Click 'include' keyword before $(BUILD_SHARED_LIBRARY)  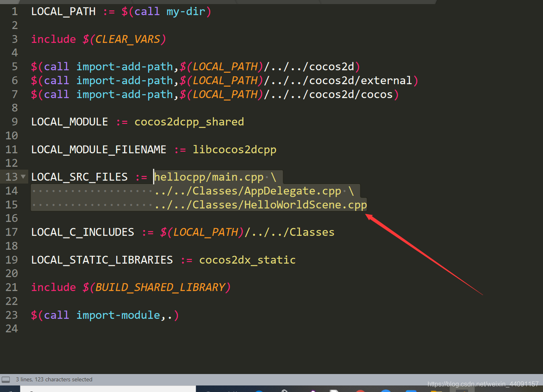(x=54, y=287)
